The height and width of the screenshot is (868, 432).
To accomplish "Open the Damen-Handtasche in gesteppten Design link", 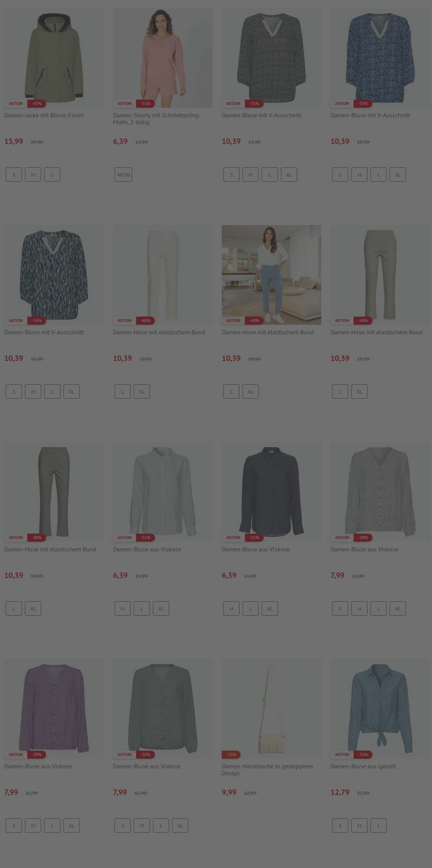I will click(267, 770).
